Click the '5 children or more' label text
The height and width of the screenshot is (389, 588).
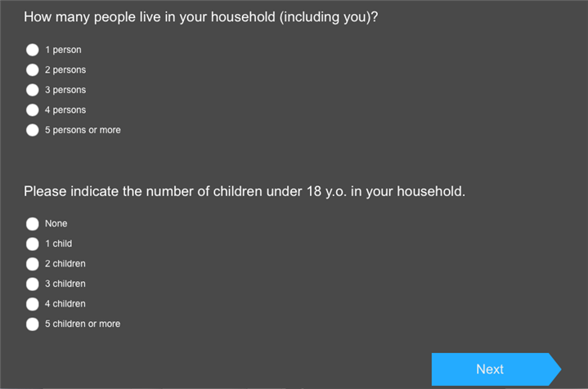click(x=83, y=324)
